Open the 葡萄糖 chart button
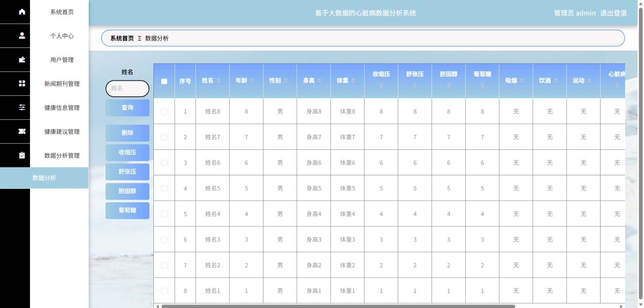The image size is (644, 308). pos(127,211)
